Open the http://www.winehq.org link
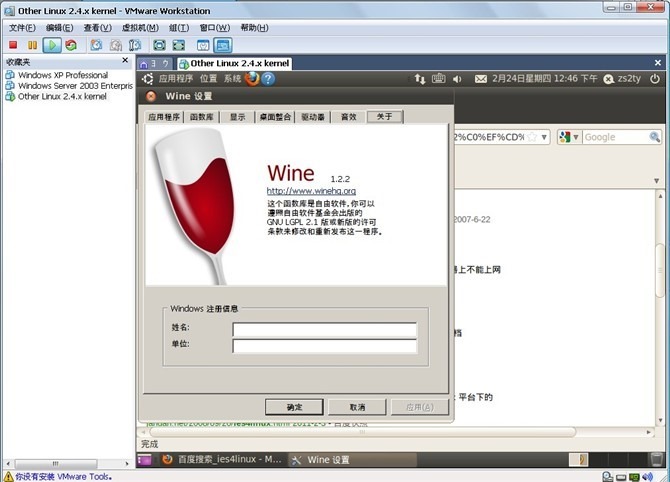Viewport: 670px width, 482px height. [x=311, y=191]
